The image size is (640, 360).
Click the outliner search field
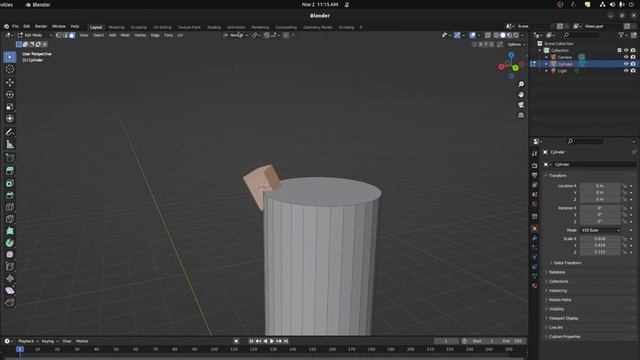(582, 36)
